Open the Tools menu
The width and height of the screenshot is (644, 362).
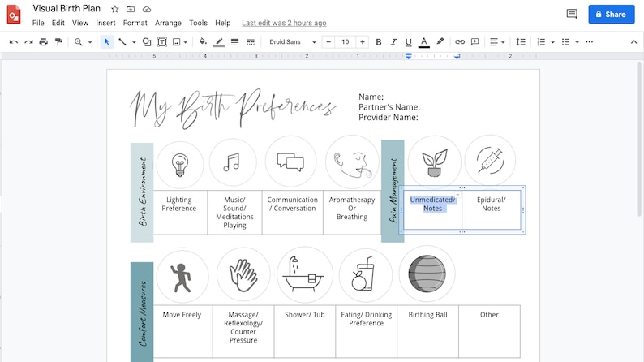click(x=198, y=23)
